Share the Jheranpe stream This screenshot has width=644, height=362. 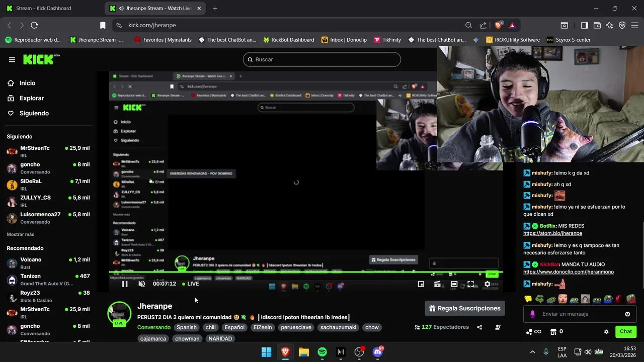[479, 327]
